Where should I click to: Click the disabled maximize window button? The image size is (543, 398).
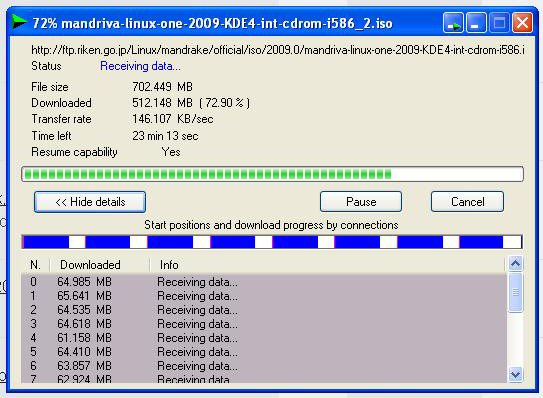pyautogui.click(x=499, y=23)
